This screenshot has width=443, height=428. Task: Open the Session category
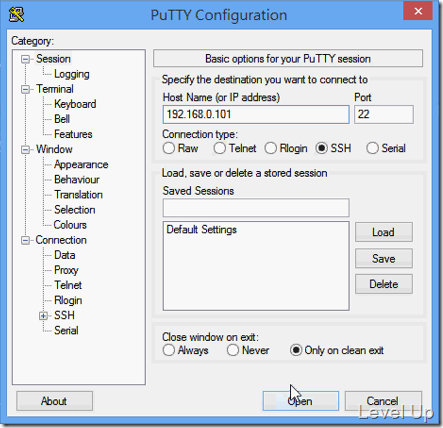pyautogui.click(x=53, y=59)
